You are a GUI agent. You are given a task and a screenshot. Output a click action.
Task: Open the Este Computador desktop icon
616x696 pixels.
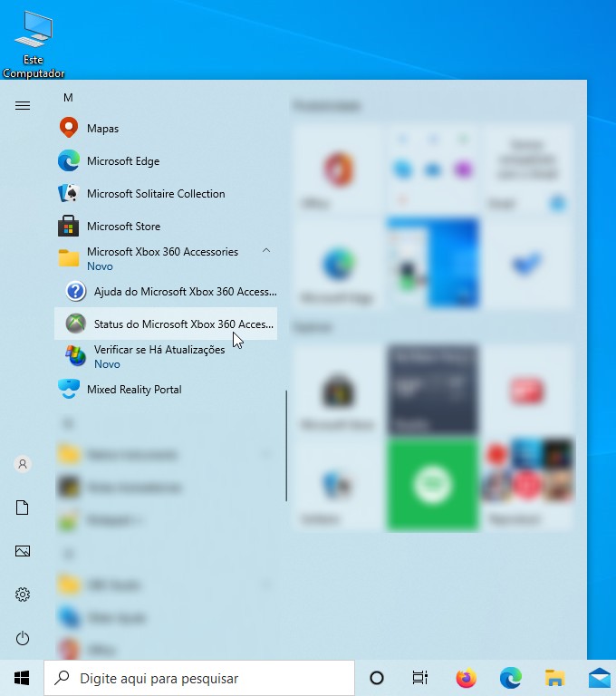coord(34,44)
